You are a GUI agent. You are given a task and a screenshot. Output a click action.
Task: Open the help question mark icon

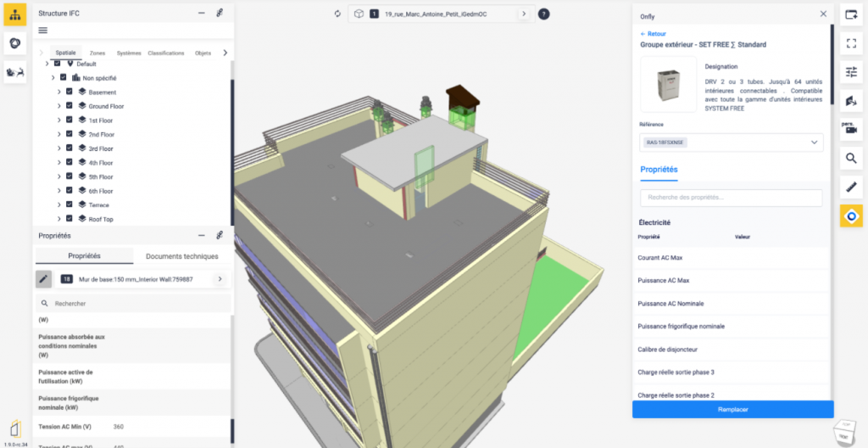[543, 14]
